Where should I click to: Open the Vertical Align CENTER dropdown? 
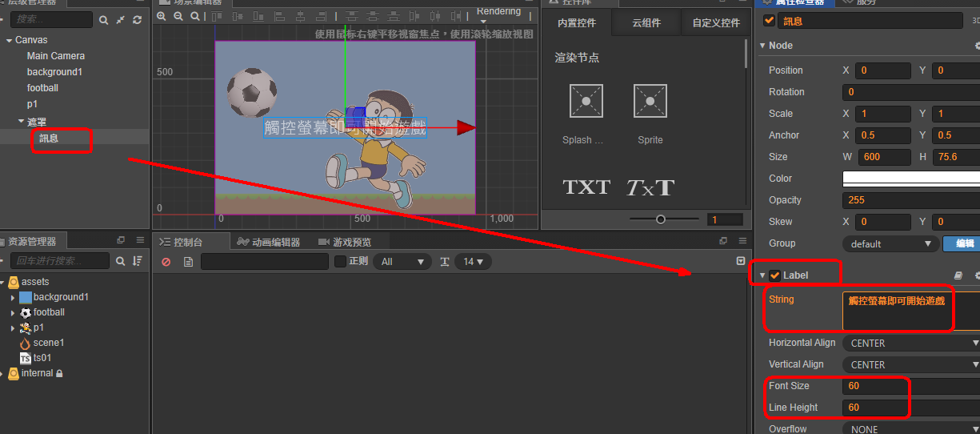coord(911,364)
